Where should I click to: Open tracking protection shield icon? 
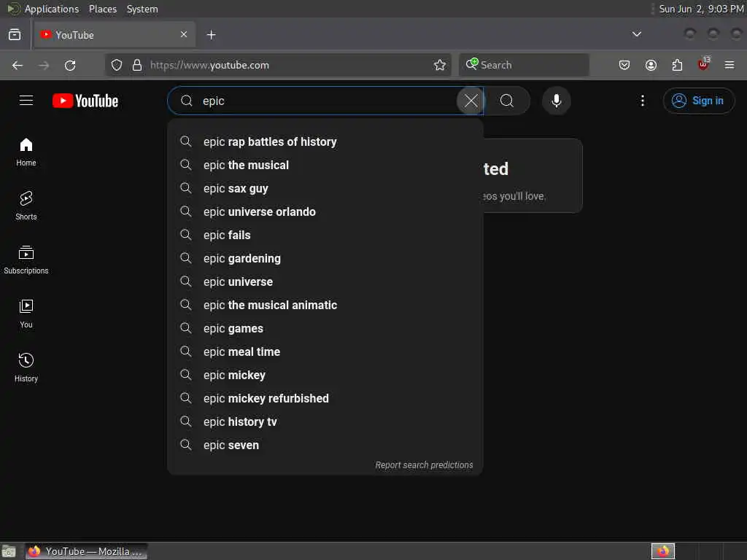pos(117,65)
